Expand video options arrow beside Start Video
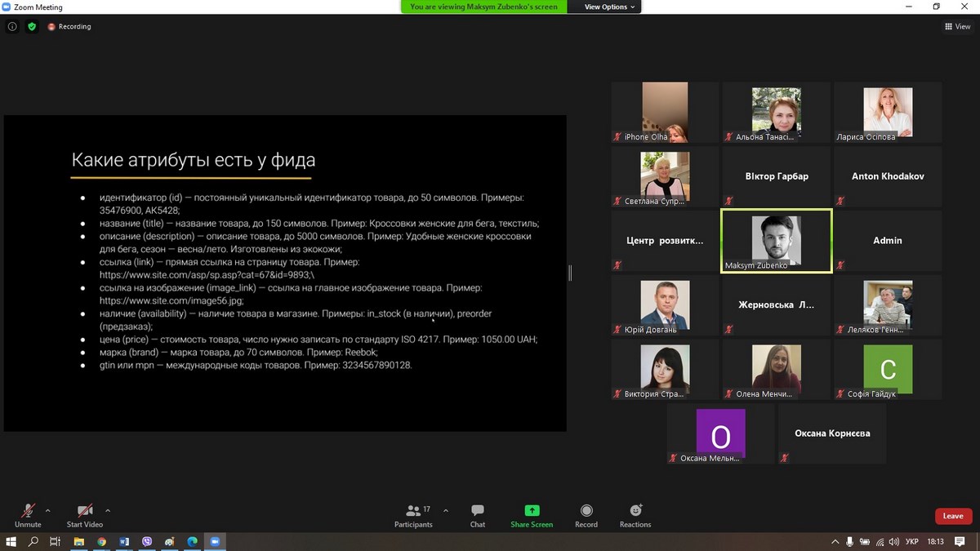This screenshot has height=551, width=980. pos(108,511)
